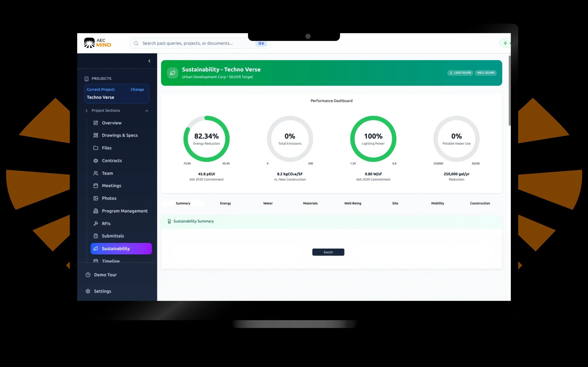This screenshot has width=588, height=367.
Task: Switch to the Energy tab
Action: (x=225, y=203)
